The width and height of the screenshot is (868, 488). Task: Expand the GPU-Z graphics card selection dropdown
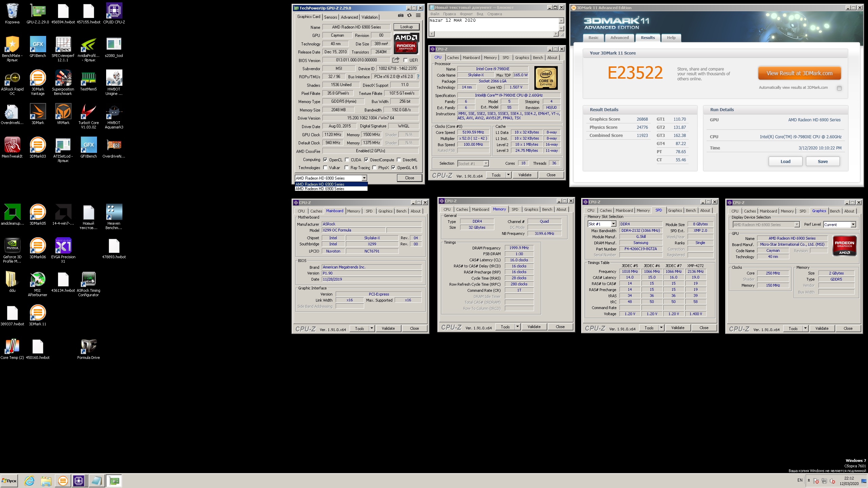(364, 178)
